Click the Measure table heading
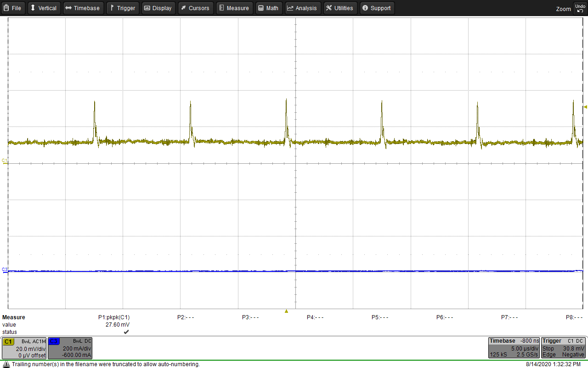Screen dimensions: 588x368 pos(14,317)
